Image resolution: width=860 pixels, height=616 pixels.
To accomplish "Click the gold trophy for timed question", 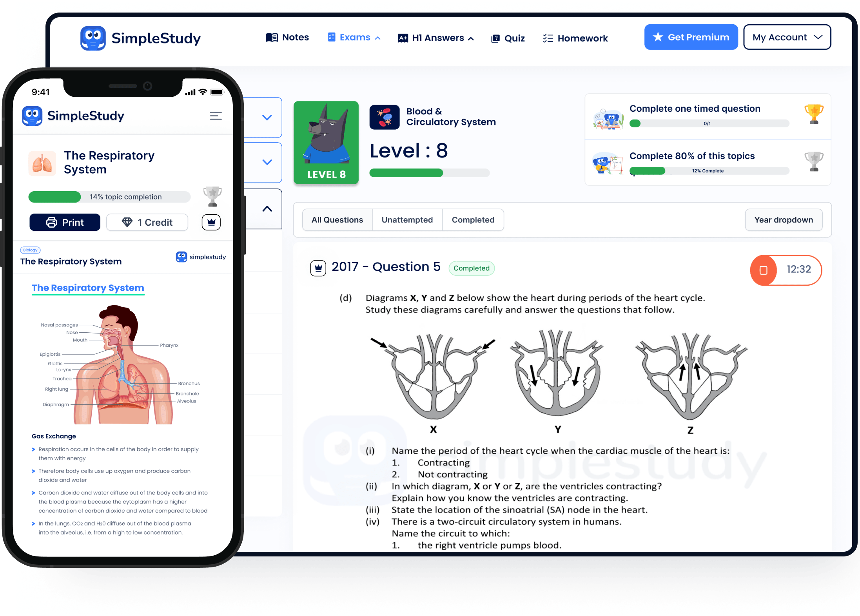I will pos(814,114).
